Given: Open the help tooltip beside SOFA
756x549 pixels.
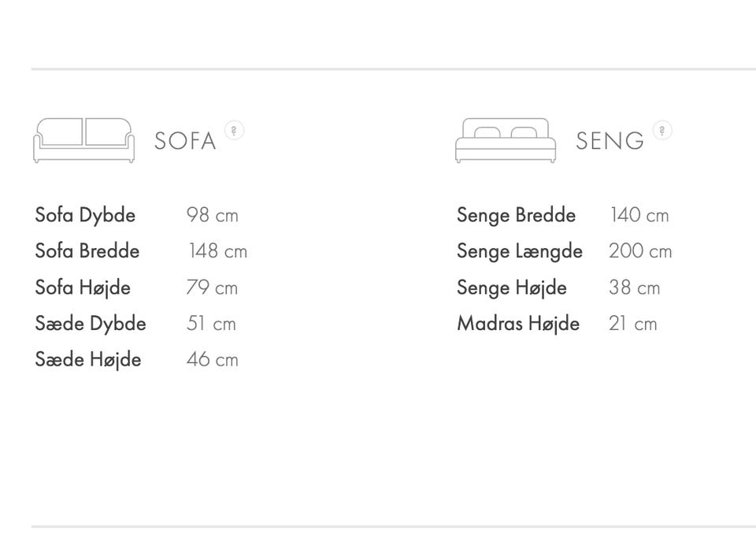Looking at the screenshot, I should (x=234, y=130).
